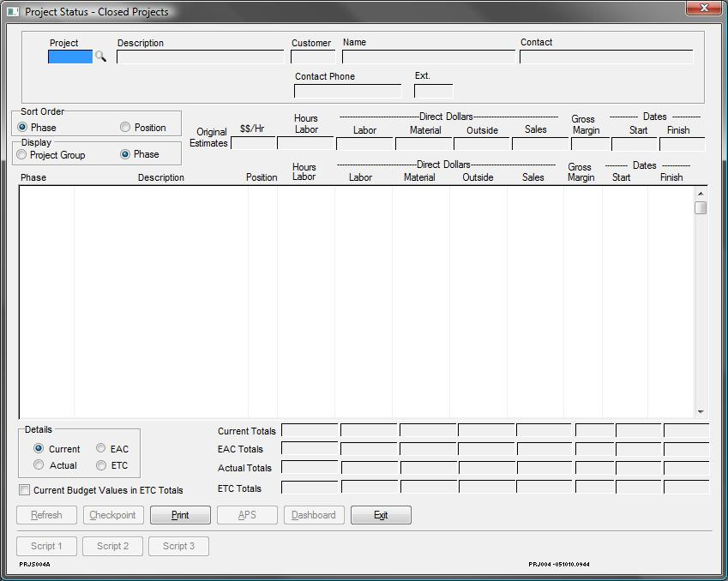Click the Original Estimates $$/Hr field
The image size is (728, 581).
pos(254,143)
